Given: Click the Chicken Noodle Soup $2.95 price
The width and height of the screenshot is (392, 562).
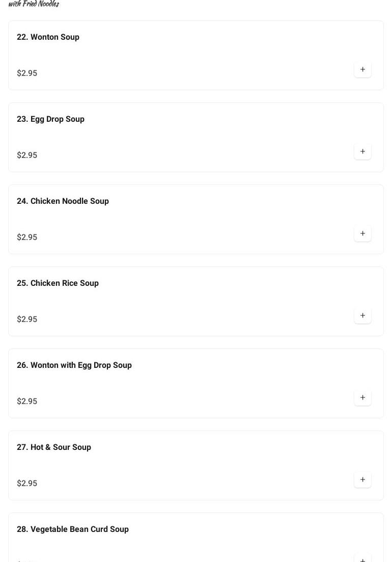Looking at the screenshot, I should [27, 237].
